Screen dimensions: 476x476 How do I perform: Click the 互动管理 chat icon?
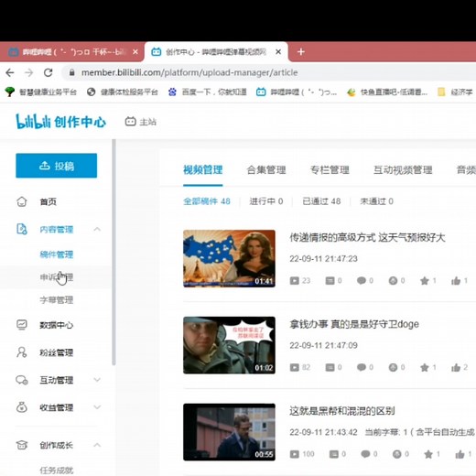pos(22,380)
